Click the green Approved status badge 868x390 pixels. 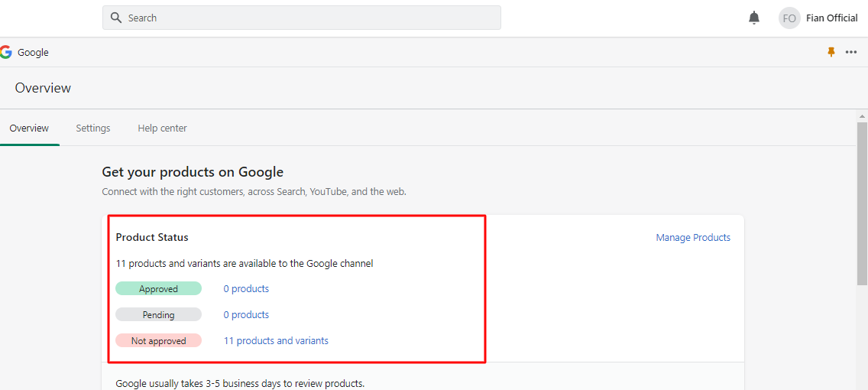[x=158, y=289]
